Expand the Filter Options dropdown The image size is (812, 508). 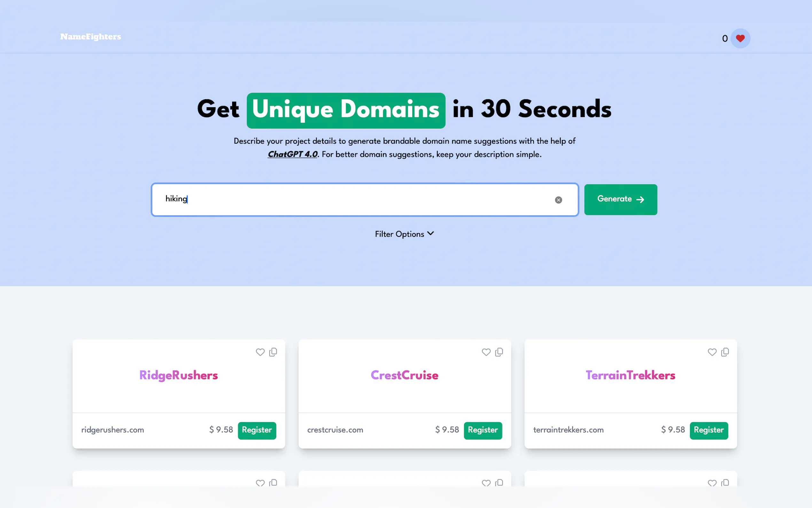pos(404,234)
